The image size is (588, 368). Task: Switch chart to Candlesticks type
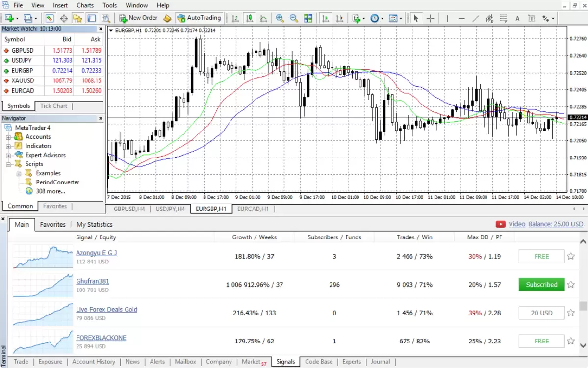pos(249,18)
